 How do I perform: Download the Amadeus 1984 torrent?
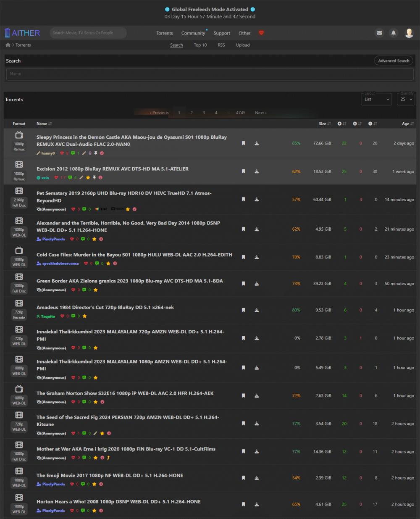(x=257, y=310)
